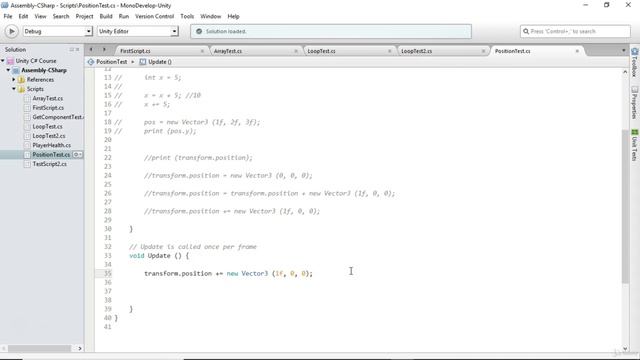The height and width of the screenshot is (360, 640).
Task: Open ArrayTest.cs in solution tree
Action: 47,98
